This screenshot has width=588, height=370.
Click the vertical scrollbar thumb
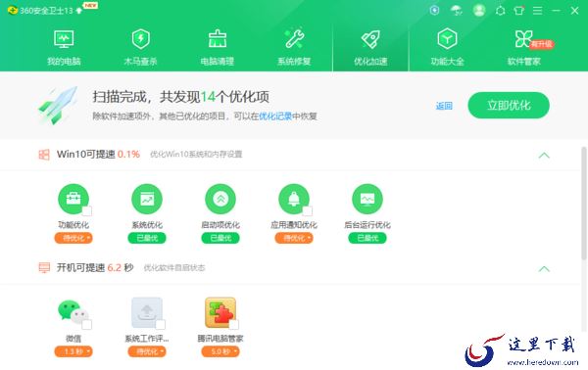pos(584,204)
